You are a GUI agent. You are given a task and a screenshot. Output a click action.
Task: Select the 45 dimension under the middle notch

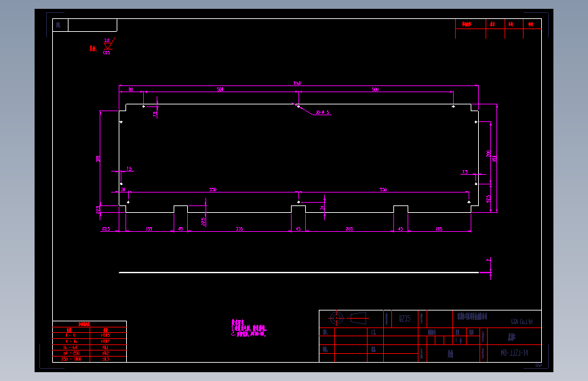pos(298,228)
